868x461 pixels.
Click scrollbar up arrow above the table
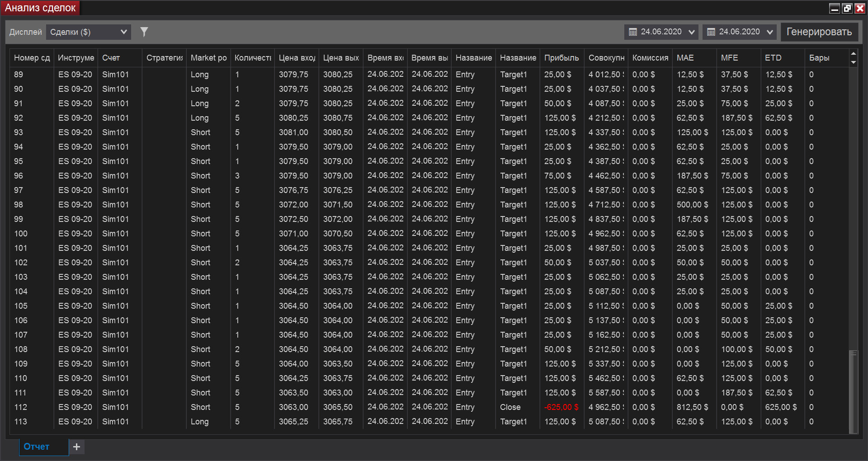[x=854, y=53]
